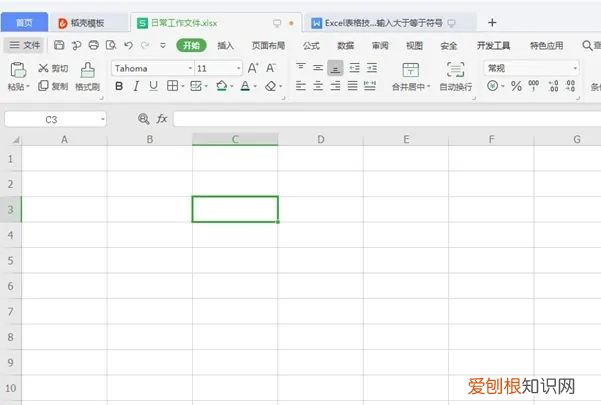Viewport: 601px width, 405px height.
Task: Click inside the formula bar input
Action: 387,119
